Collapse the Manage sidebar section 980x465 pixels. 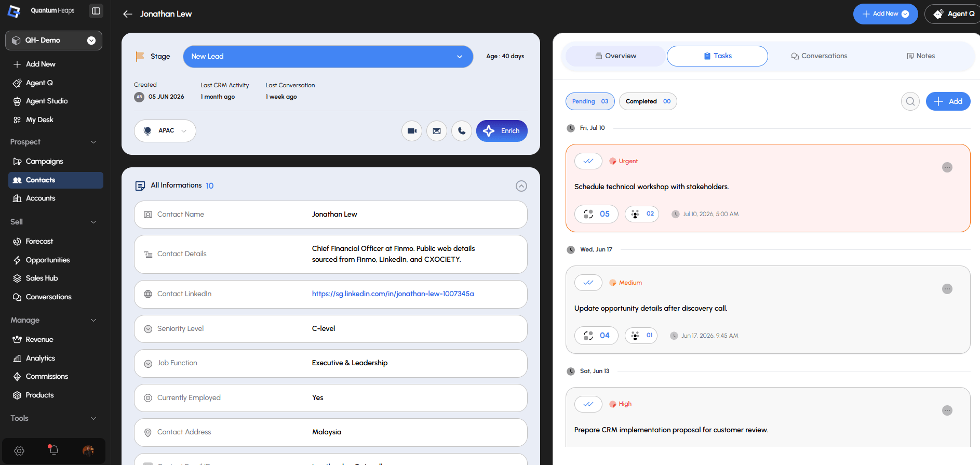tap(93, 321)
